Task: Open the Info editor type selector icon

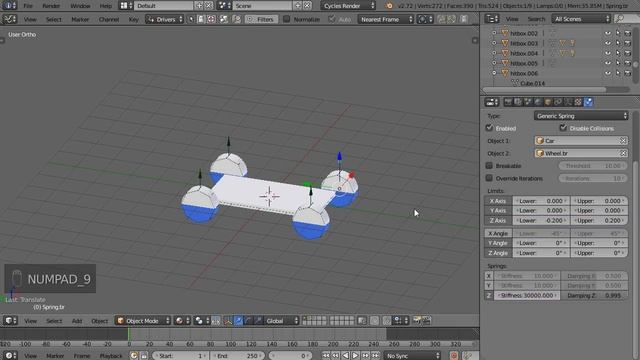Action: 9,6
